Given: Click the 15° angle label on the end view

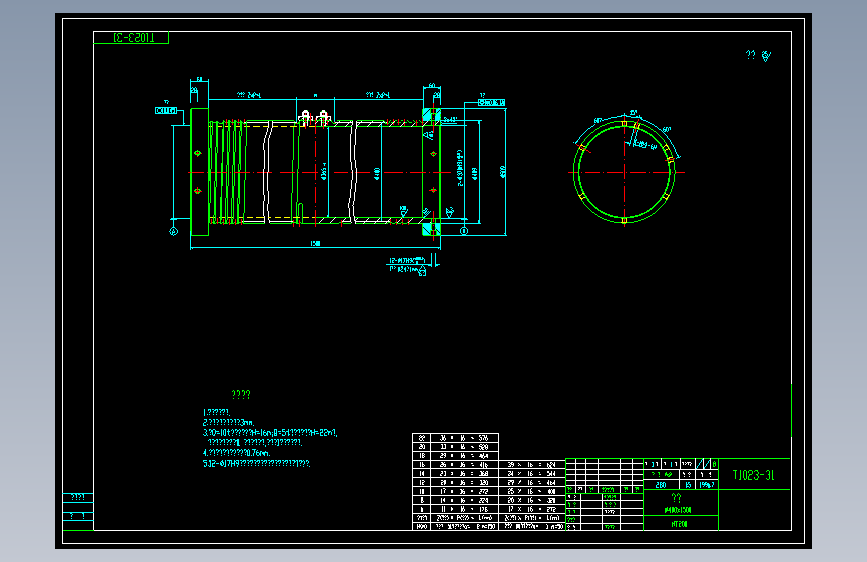Looking at the screenshot, I should [634, 113].
